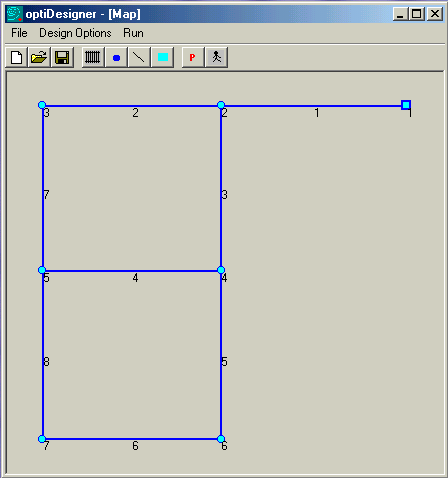
Task: Select the cyan rectangle reservoir tool
Action: coord(162,57)
